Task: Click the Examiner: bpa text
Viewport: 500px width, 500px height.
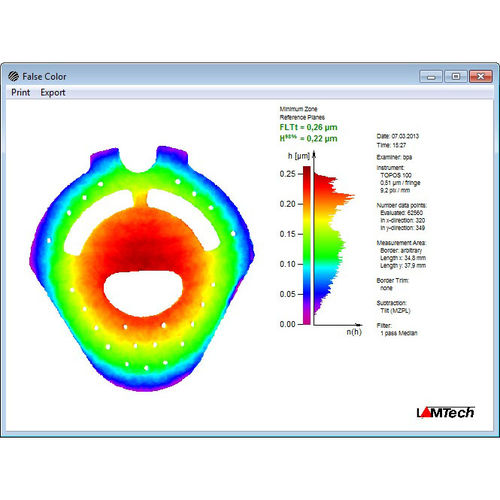Action: coord(394,157)
